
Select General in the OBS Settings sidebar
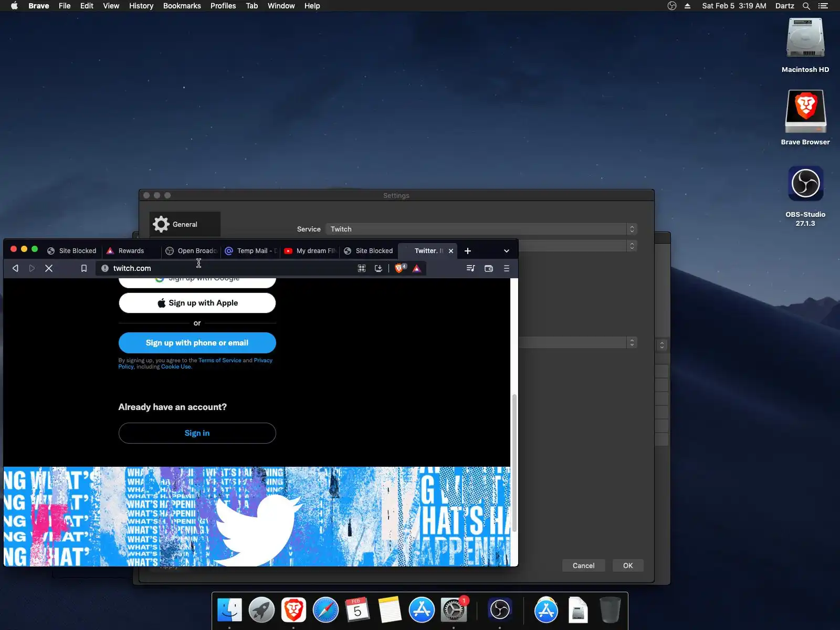coord(185,224)
